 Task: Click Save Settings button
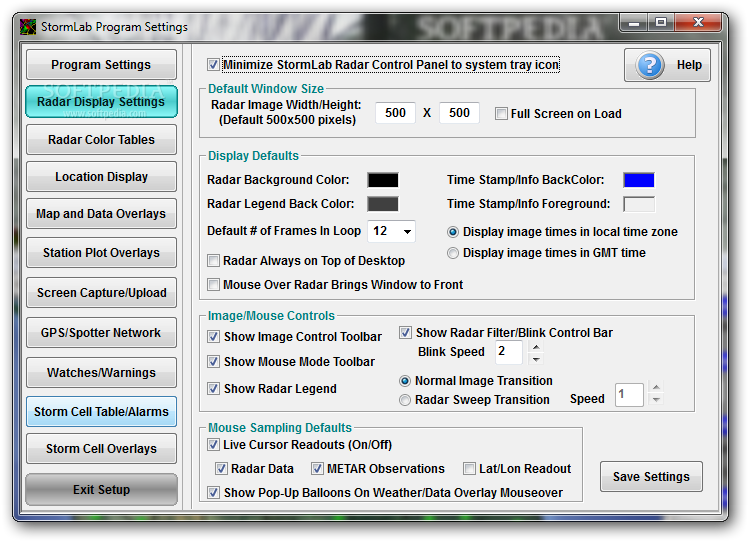[651, 477]
